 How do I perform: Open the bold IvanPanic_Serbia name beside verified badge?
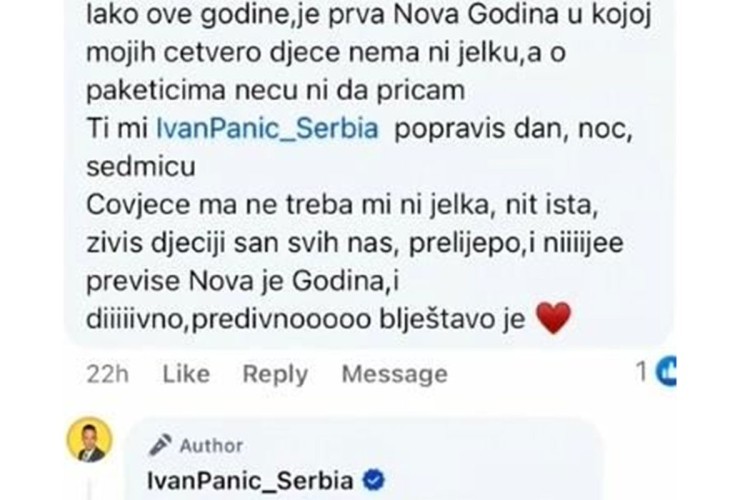point(250,481)
